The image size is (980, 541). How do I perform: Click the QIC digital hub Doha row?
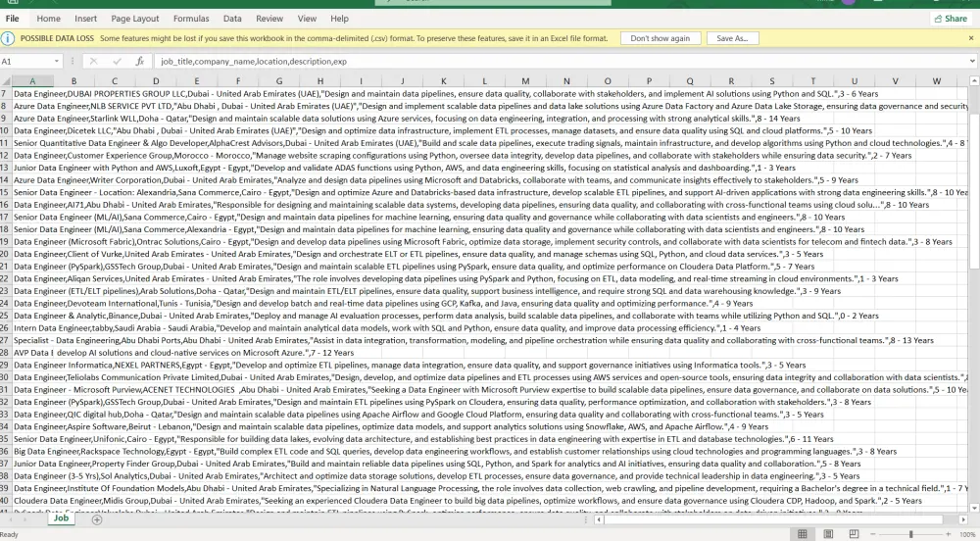click(418, 415)
